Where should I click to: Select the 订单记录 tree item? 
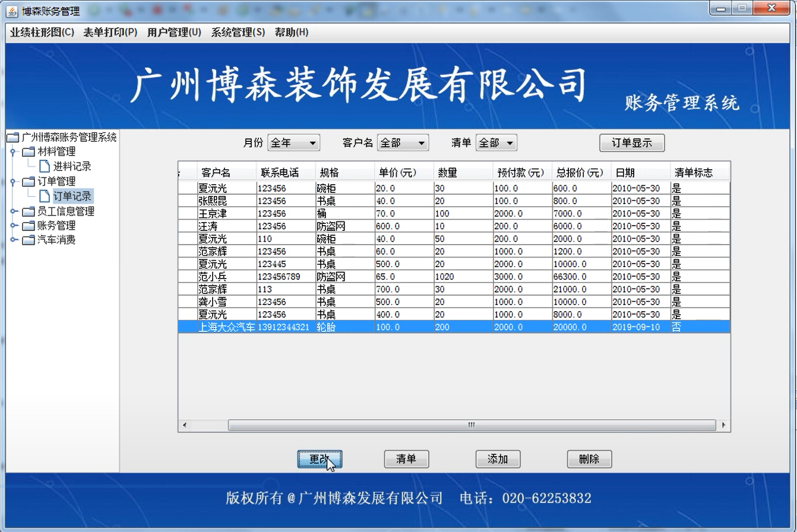pos(72,195)
